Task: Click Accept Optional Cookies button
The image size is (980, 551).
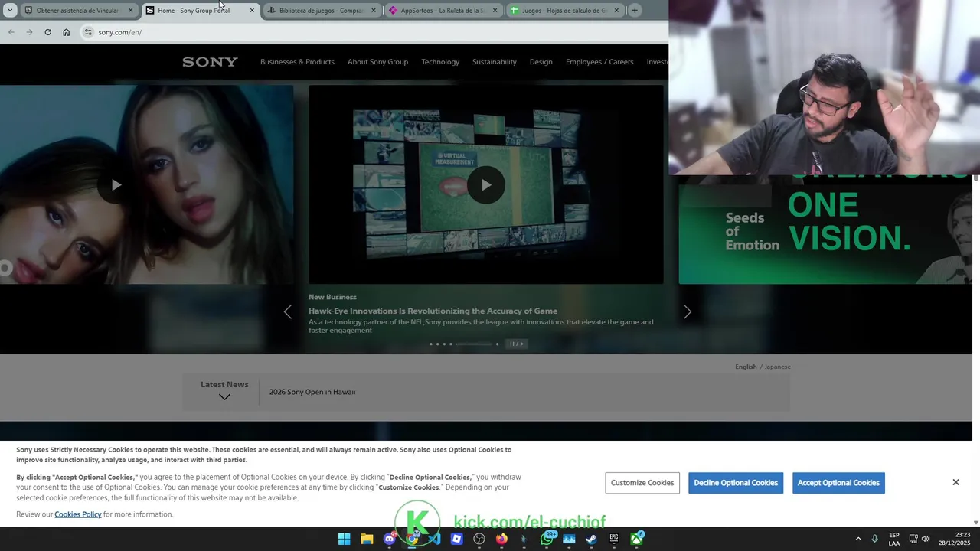Action: click(x=838, y=483)
